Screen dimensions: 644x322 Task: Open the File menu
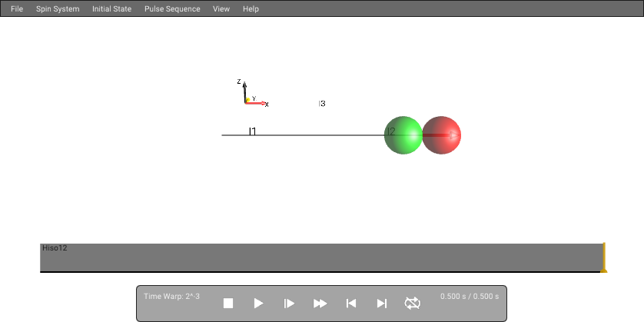[x=17, y=8]
